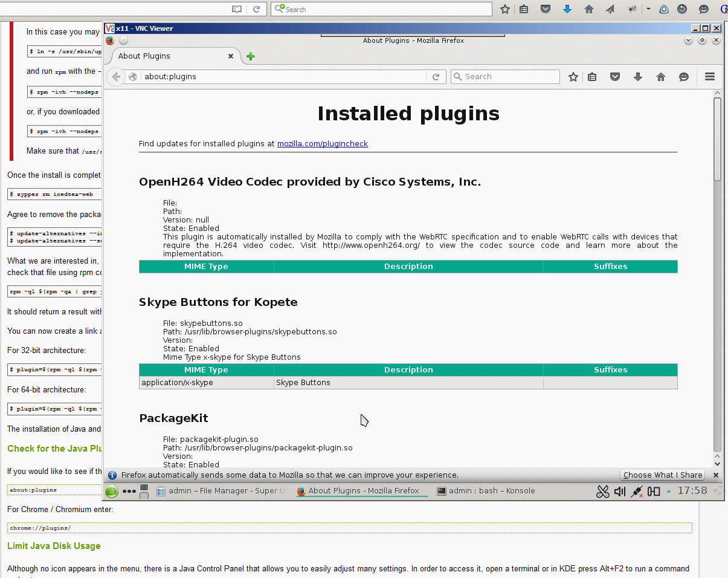Viewport: 728px width, 578px height.
Task: Reload about:plugins page in VNC Firefox
Action: (x=435, y=77)
